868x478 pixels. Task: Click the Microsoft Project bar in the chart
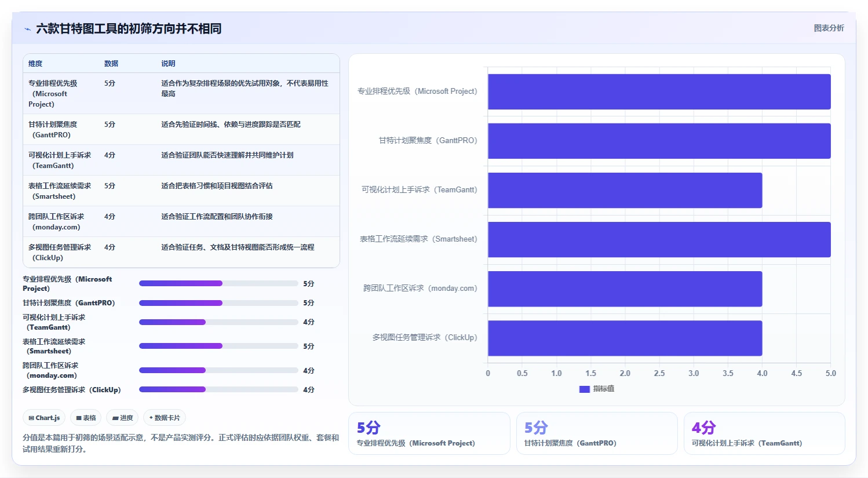click(659, 92)
